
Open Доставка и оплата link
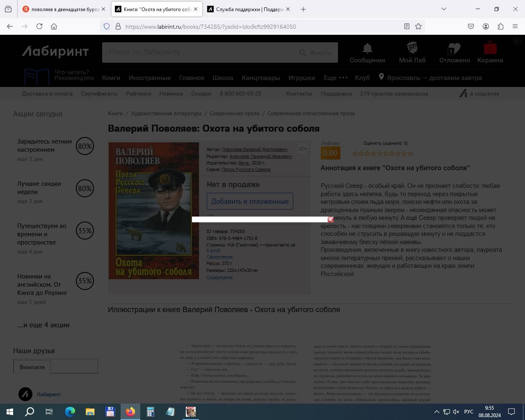[47, 94]
